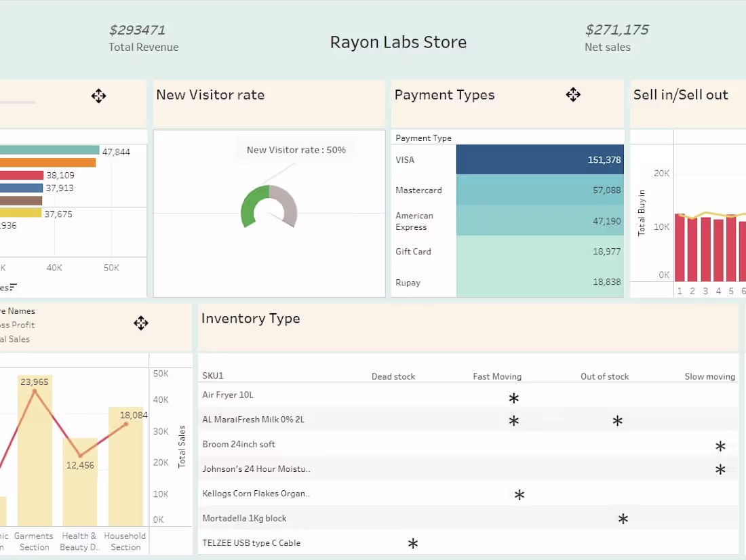Click the Slow moving mark for Broom 24inch soft
Image resolution: width=746 pixels, height=560 pixels.
click(x=720, y=445)
